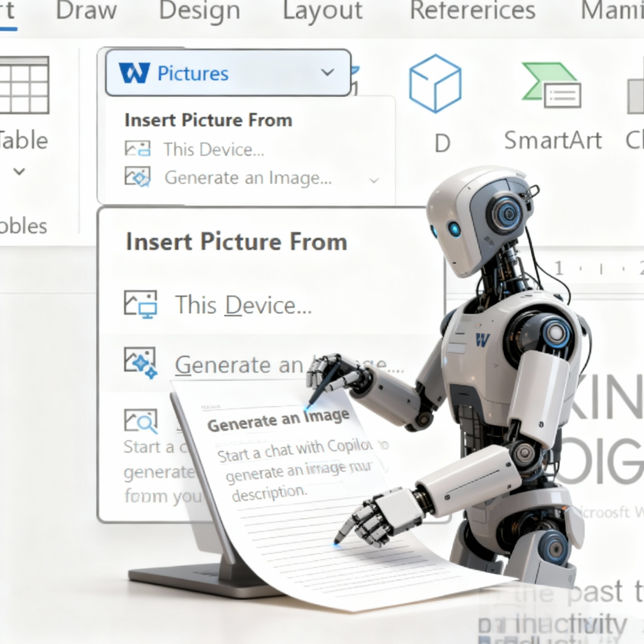
Task: Expand the Table dropdown chevron
Action: click(x=19, y=172)
